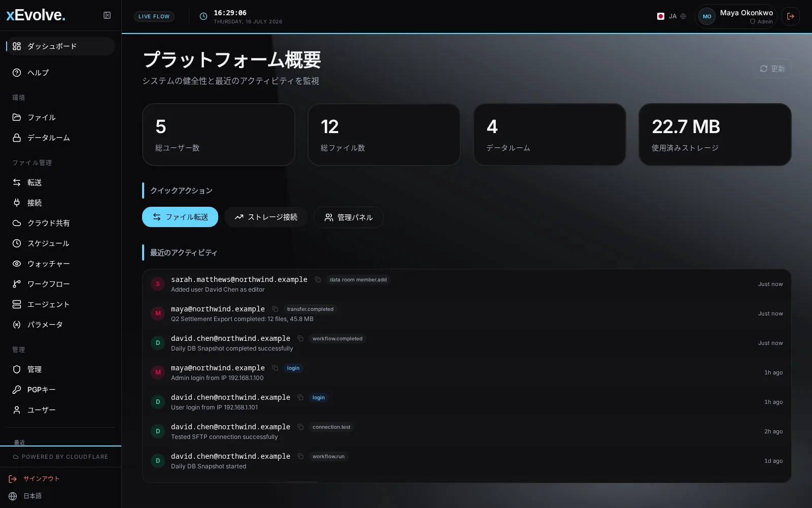Click the LIVE FLOW badge
Screen dimensions: 812x508
point(154,16)
